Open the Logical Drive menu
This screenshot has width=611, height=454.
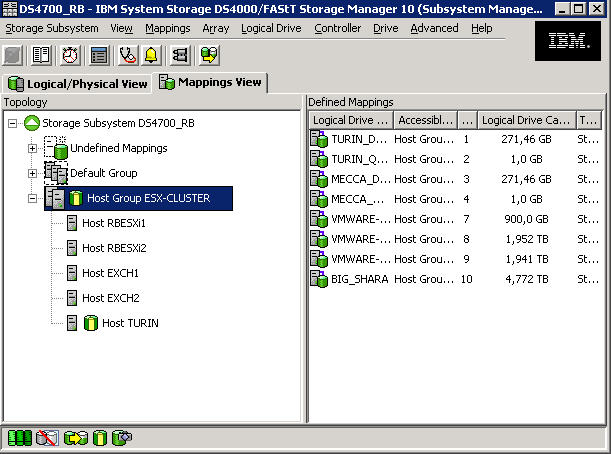[x=271, y=28]
